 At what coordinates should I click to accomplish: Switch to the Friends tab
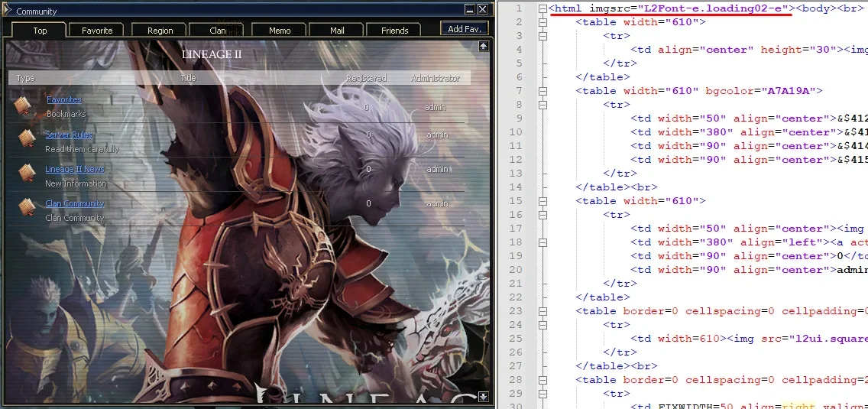(x=395, y=31)
